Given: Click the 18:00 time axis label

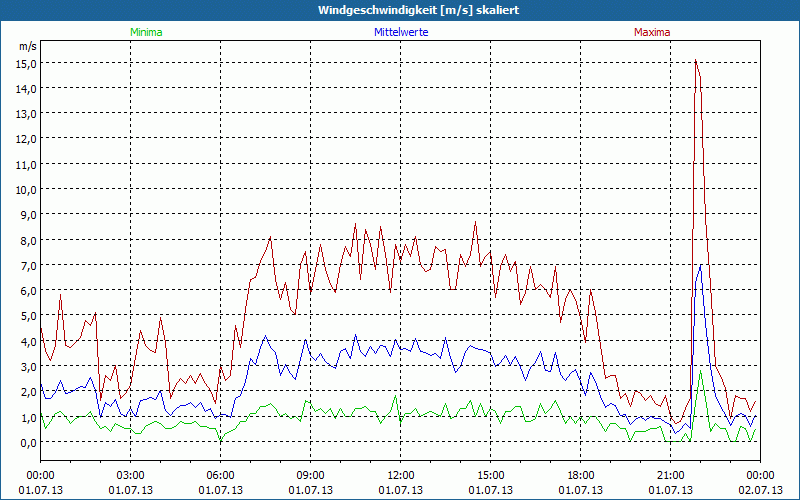Looking at the screenshot, I should point(581,476).
